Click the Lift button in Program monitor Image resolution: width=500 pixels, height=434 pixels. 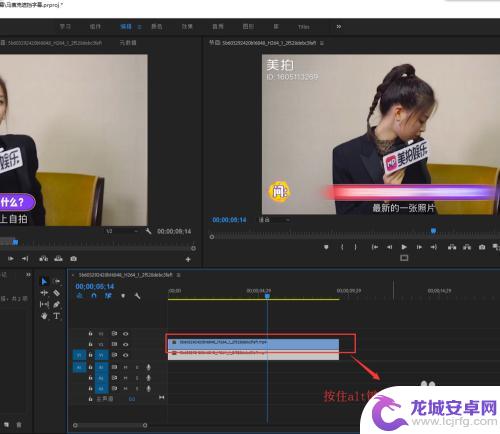452,247
